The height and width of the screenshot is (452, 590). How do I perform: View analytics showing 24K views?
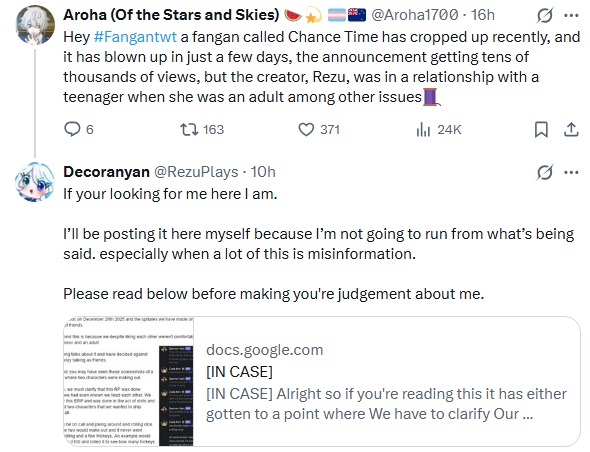pyautogui.click(x=439, y=129)
